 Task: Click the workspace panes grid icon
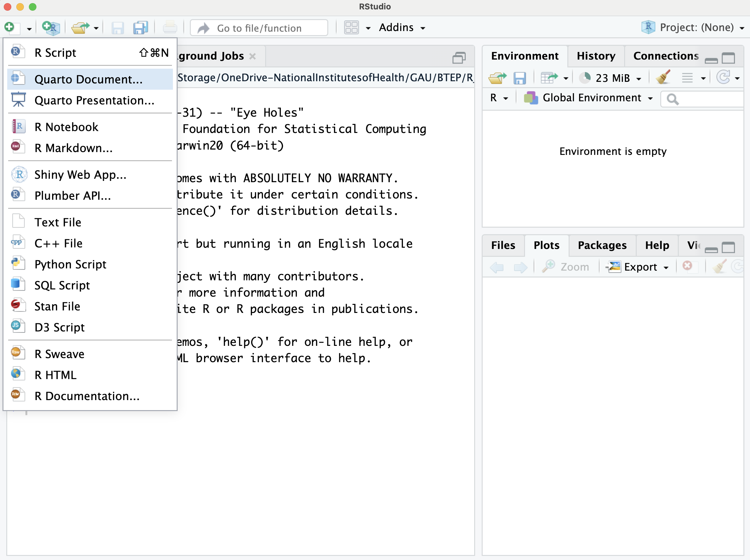point(351,28)
